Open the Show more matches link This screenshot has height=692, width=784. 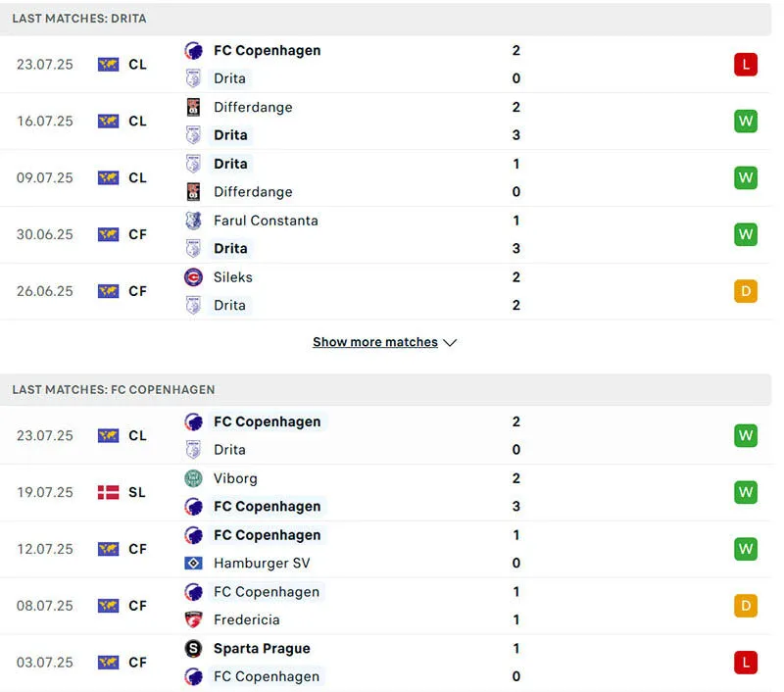click(374, 343)
